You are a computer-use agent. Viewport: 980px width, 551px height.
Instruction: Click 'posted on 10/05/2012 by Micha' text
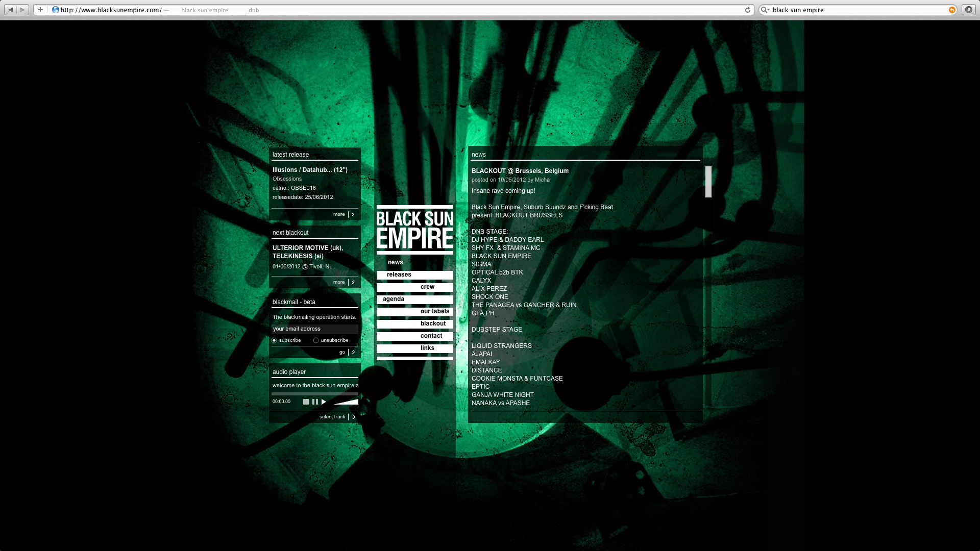(510, 180)
